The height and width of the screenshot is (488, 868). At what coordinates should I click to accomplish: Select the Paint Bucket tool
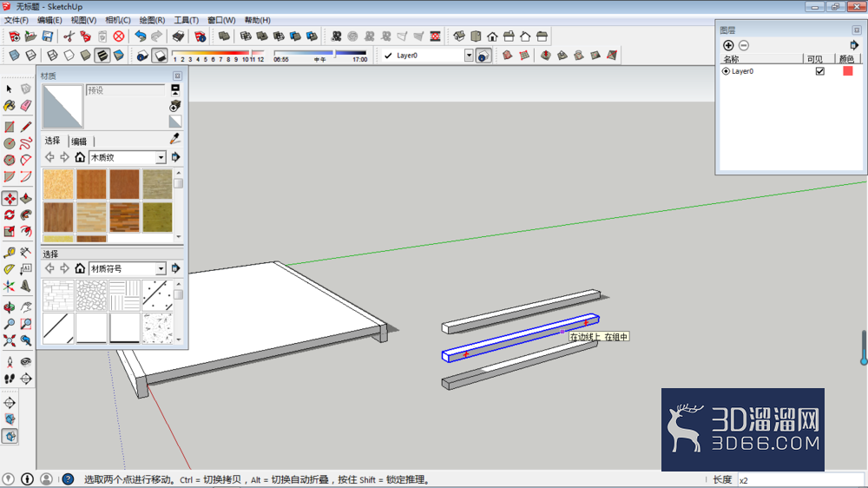click(x=10, y=105)
